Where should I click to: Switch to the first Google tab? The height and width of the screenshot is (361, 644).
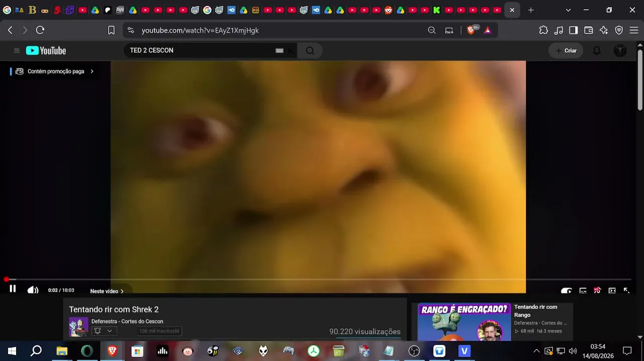[7, 10]
